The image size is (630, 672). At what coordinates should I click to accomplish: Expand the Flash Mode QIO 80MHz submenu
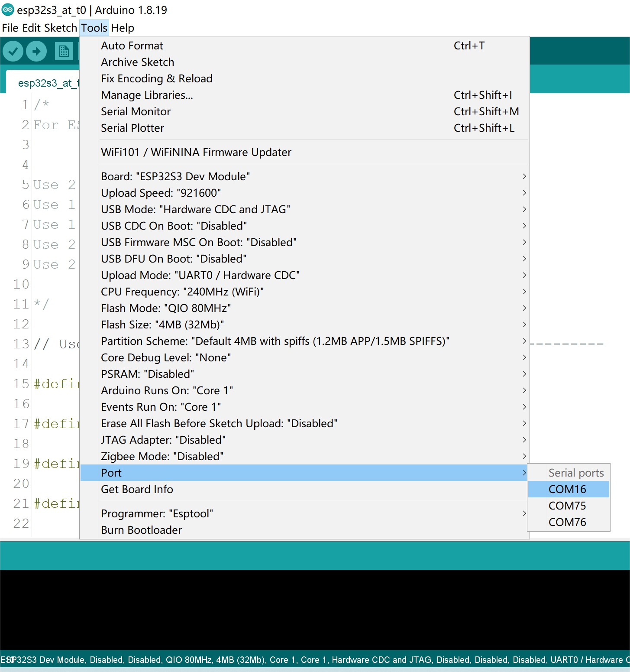coord(305,308)
